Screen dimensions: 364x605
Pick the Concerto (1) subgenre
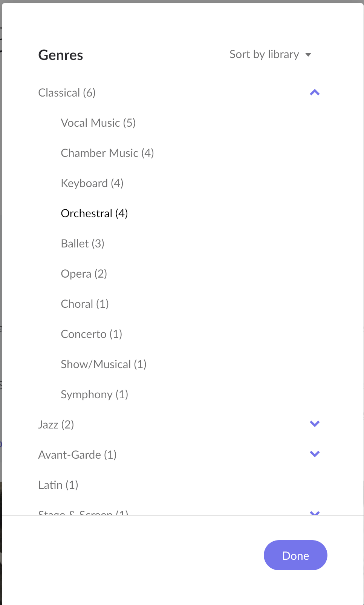click(92, 334)
